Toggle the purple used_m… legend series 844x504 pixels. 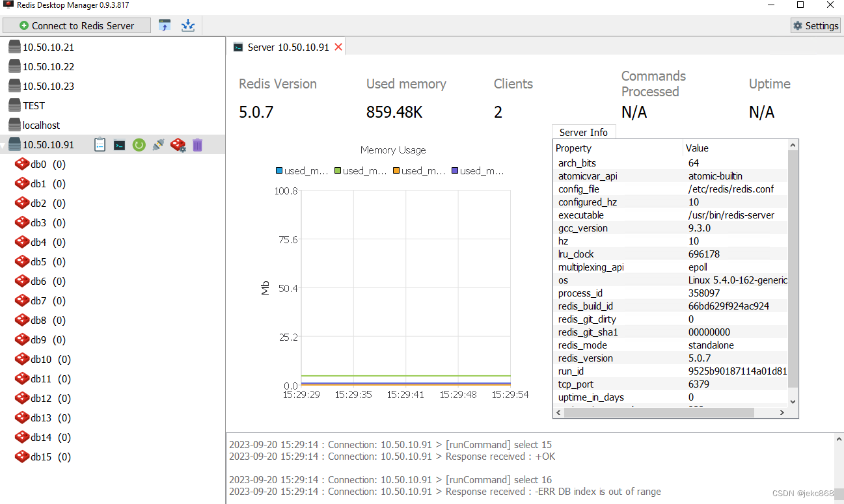coord(478,171)
